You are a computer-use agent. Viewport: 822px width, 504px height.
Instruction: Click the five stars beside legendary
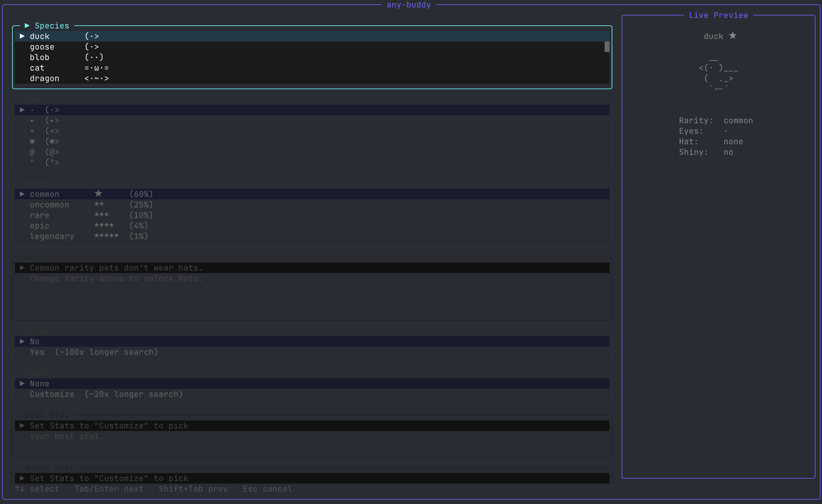[x=107, y=236]
